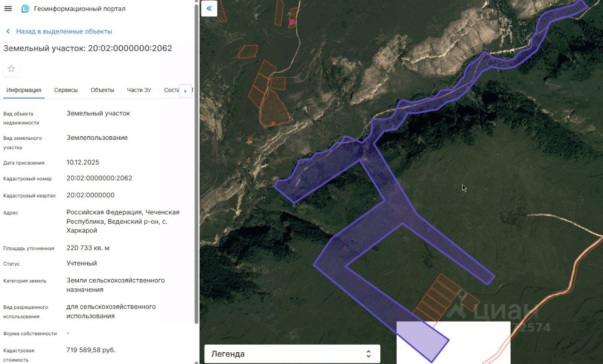Click the Вид разрешенного использования label
Image resolution: width=603 pixels, height=364 pixels.
pyautogui.click(x=26, y=312)
